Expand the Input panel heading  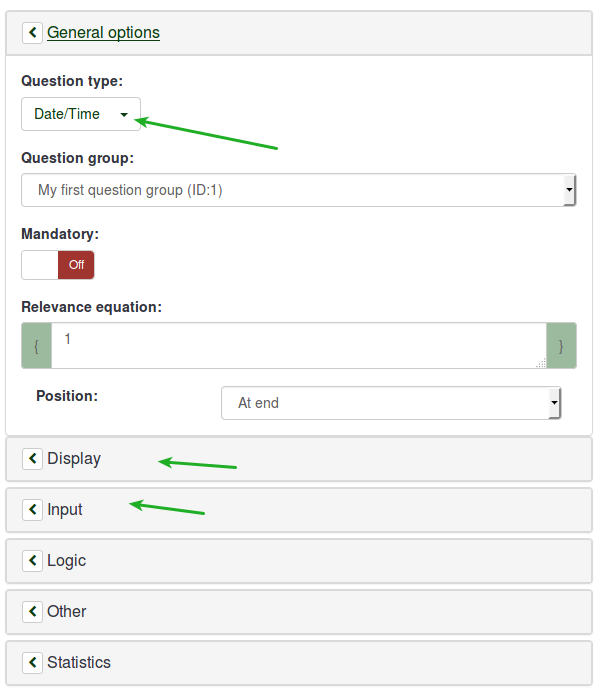tap(65, 510)
